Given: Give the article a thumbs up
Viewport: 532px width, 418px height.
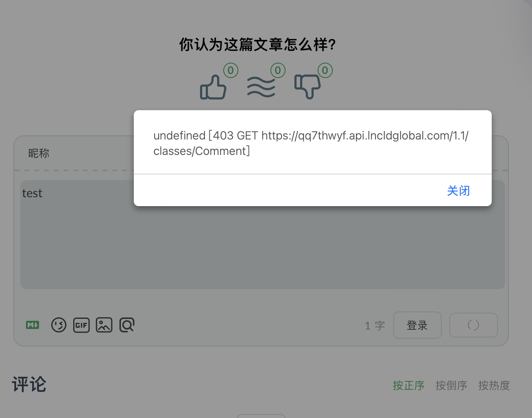Looking at the screenshot, I should [x=213, y=87].
